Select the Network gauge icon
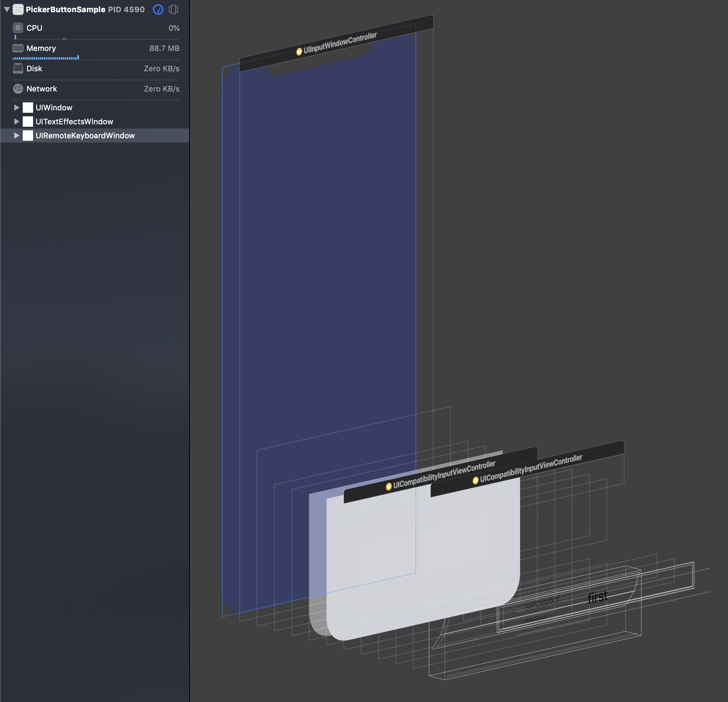Image resolution: width=728 pixels, height=702 pixels. (18, 89)
